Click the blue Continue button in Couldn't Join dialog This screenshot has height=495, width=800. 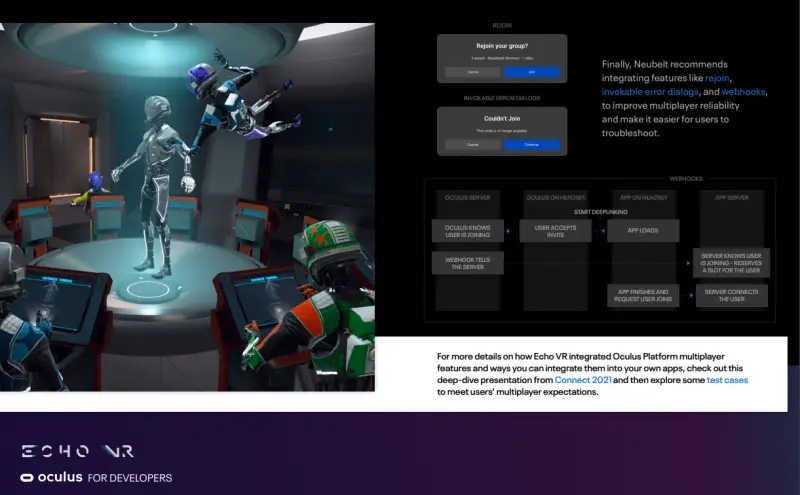(x=531, y=144)
